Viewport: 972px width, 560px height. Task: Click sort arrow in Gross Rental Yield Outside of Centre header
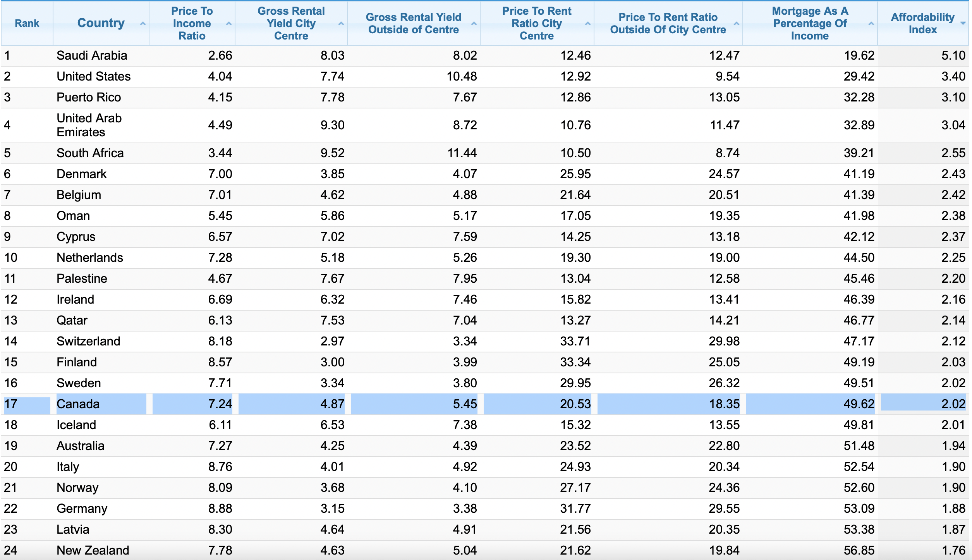(x=474, y=24)
